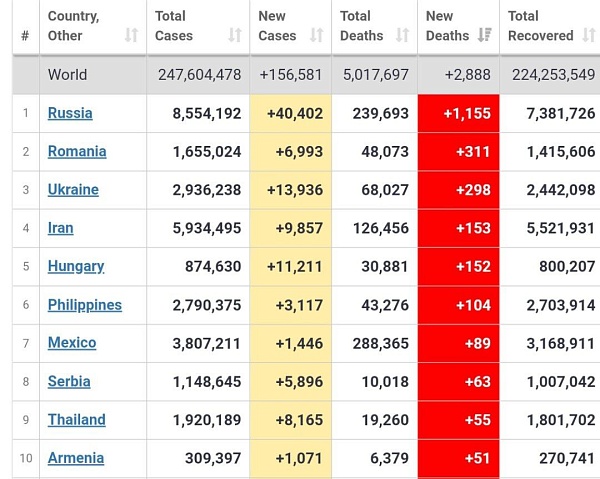Click the # rank column header
The image size is (600, 479).
tap(25, 36)
